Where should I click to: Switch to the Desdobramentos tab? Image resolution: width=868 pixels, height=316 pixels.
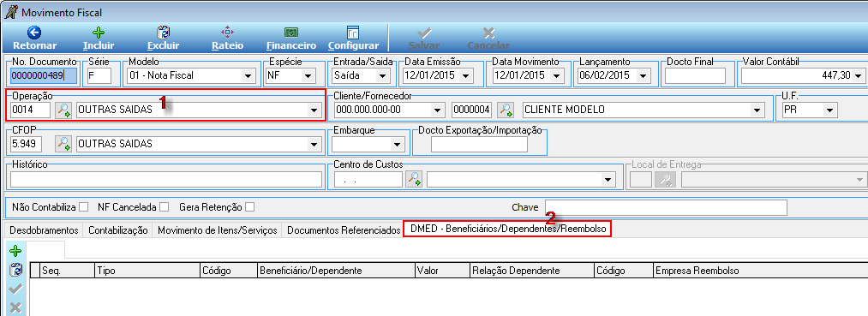pyautogui.click(x=44, y=230)
